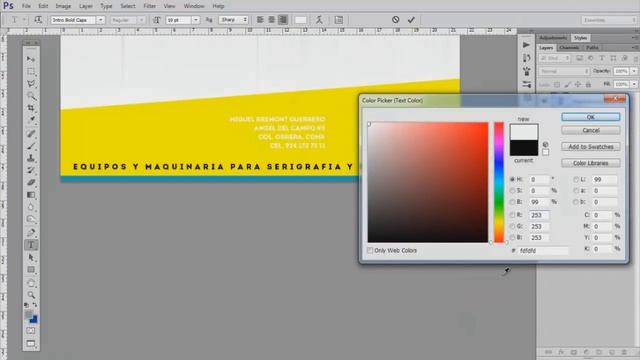Align text right
The width and height of the screenshot is (640, 360).
pyautogui.click(x=283, y=20)
